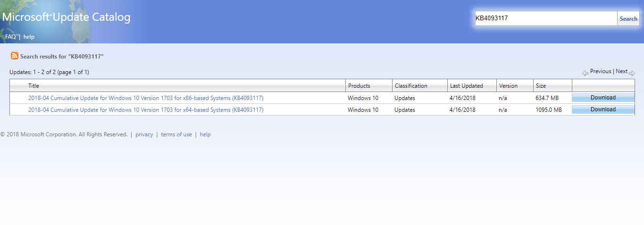Image resolution: width=644 pixels, height=225 pixels.
Task: Click Microsoft Update Catalog title
Action: 66,17
